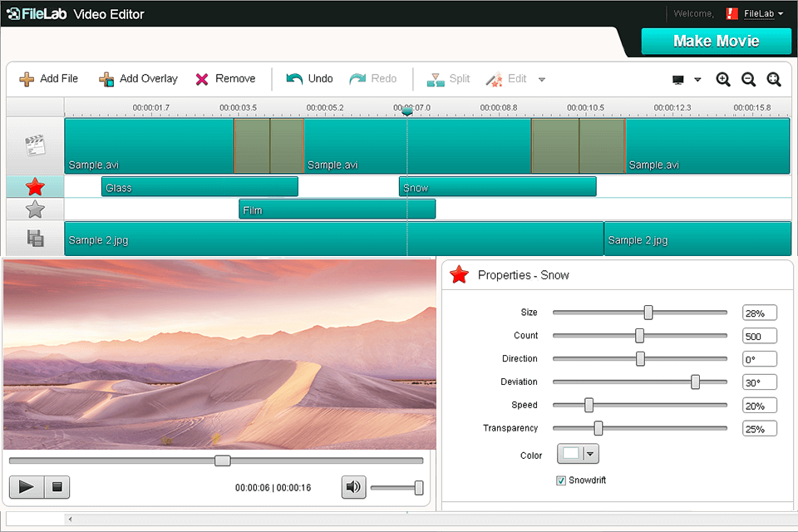Click the timeline playhead marker
Screen dimensions: 798x532
point(406,110)
